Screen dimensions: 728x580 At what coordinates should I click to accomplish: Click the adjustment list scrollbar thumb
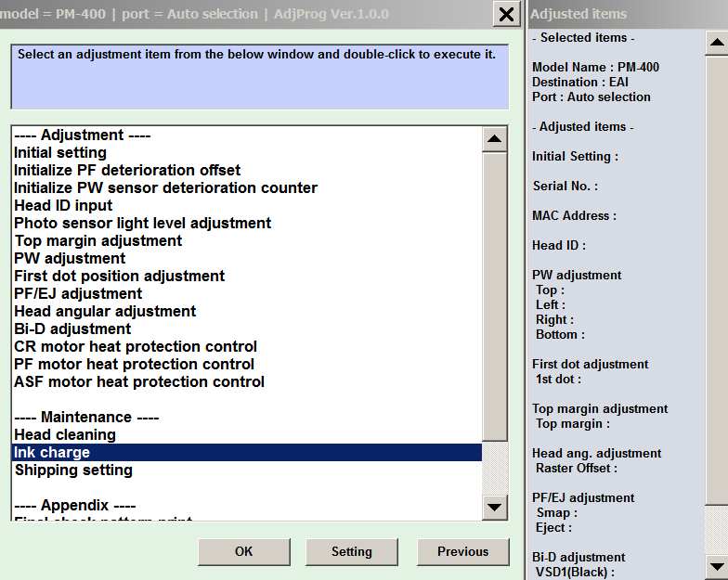[494, 296]
